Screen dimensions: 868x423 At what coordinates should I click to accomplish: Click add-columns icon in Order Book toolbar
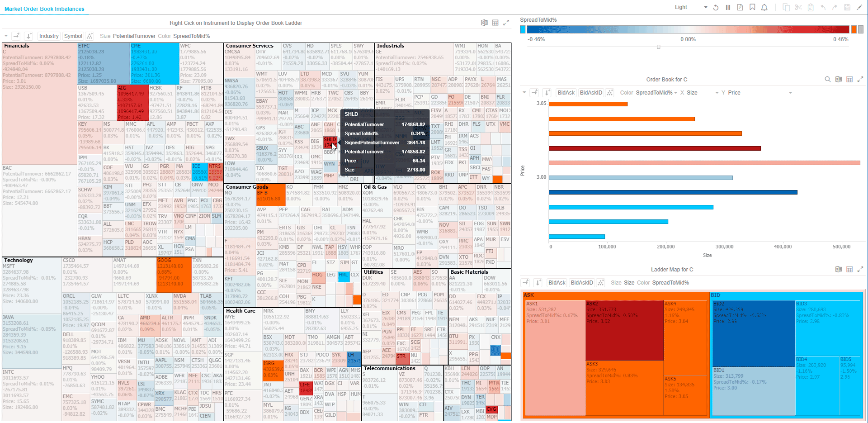pos(534,92)
